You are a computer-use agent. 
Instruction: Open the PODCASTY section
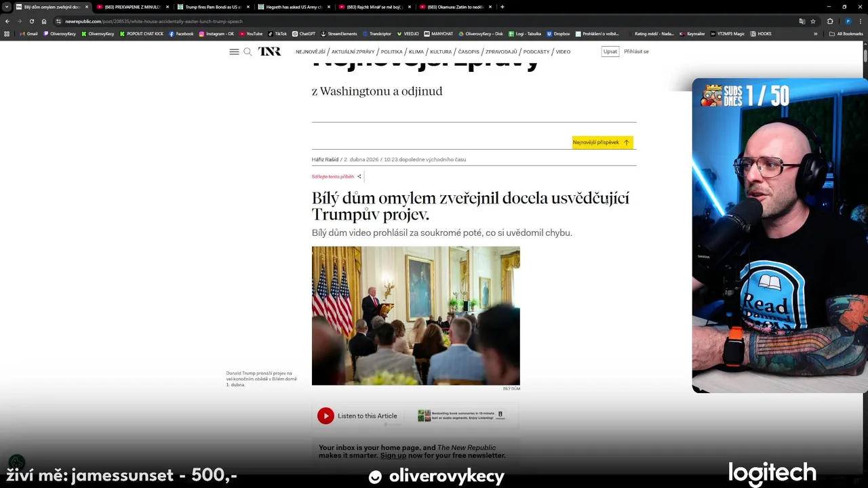(536, 52)
